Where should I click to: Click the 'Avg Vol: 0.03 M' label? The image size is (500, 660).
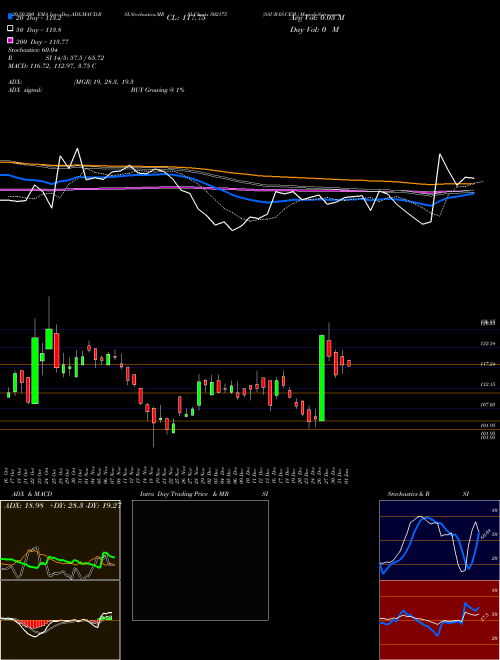[x=317, y=18]
